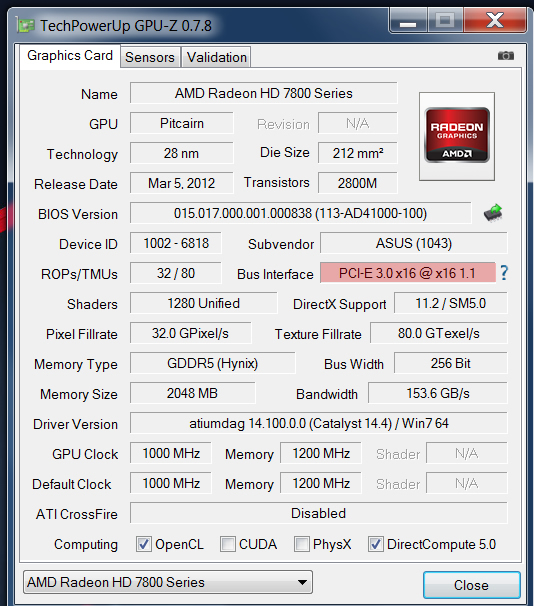Click the Memory Type field GDDR5 (Hynix)
This screenshot has width=534, height=606.
[x=213, y=363]
